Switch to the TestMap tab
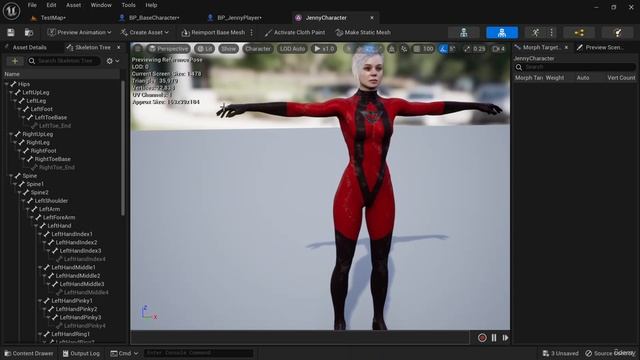This screenshot has width=640, height=360. click(49, 18)
